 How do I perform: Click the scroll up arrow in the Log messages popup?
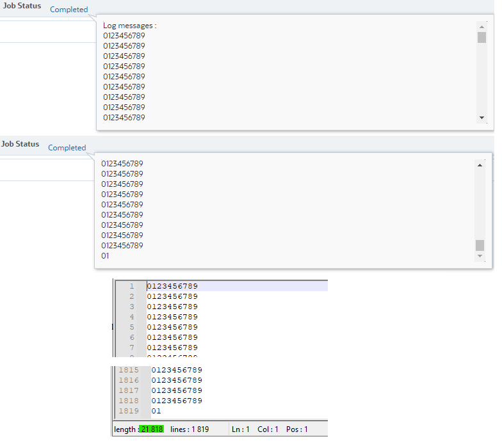coord(482,27)
